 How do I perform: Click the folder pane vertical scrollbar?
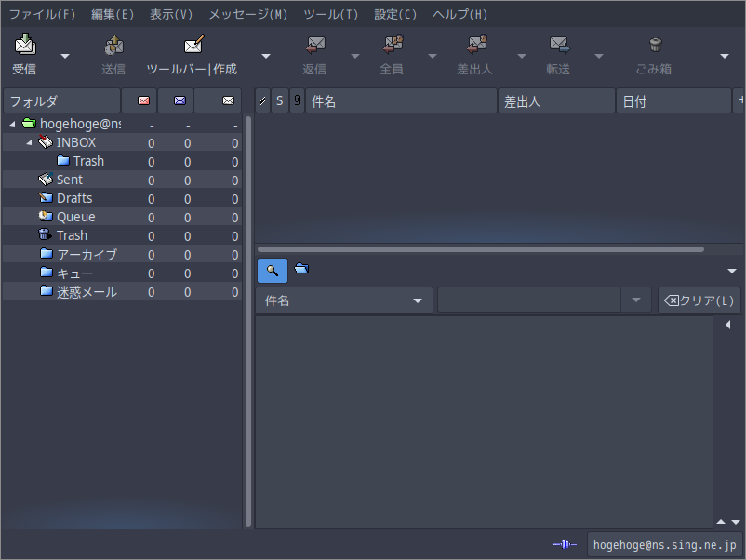[x=247, y=321]
